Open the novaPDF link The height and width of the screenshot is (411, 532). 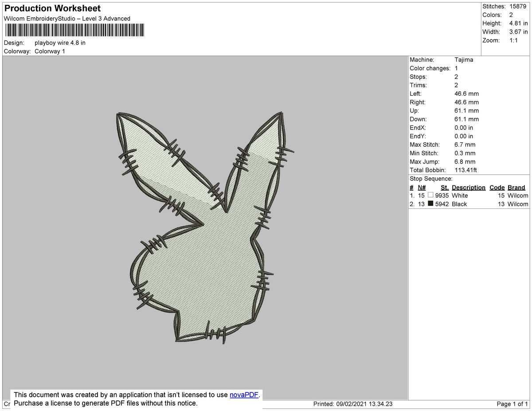point(244,395)
